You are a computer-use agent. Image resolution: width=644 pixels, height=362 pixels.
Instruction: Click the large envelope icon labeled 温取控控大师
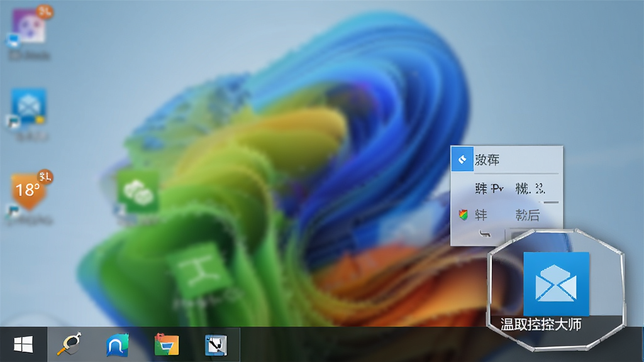tap(556, 284)
